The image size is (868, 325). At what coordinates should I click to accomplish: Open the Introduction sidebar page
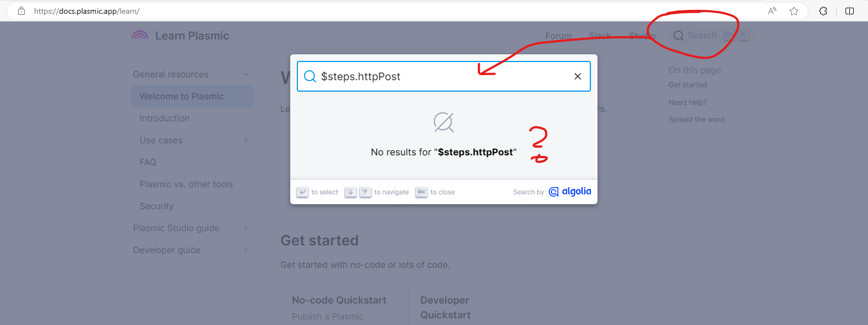tap(165, 119)
